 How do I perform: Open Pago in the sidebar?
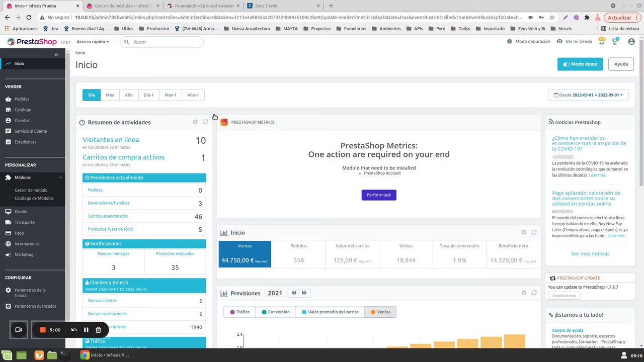coord(19,233)
